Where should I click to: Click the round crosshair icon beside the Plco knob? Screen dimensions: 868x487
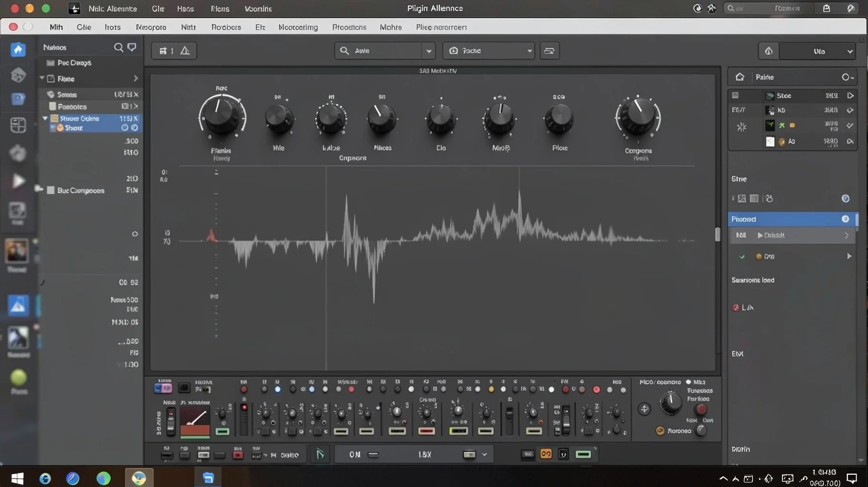[644, 409]
